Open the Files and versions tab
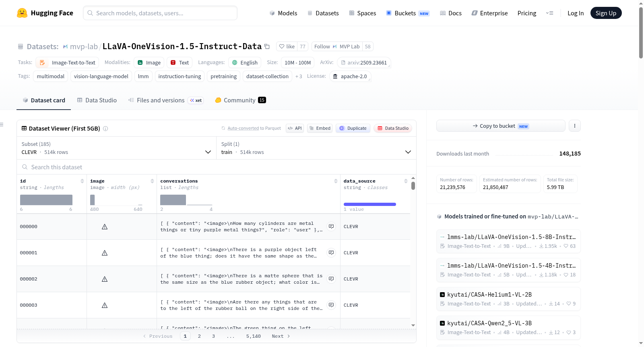644x347 pixels. [165, 100]
